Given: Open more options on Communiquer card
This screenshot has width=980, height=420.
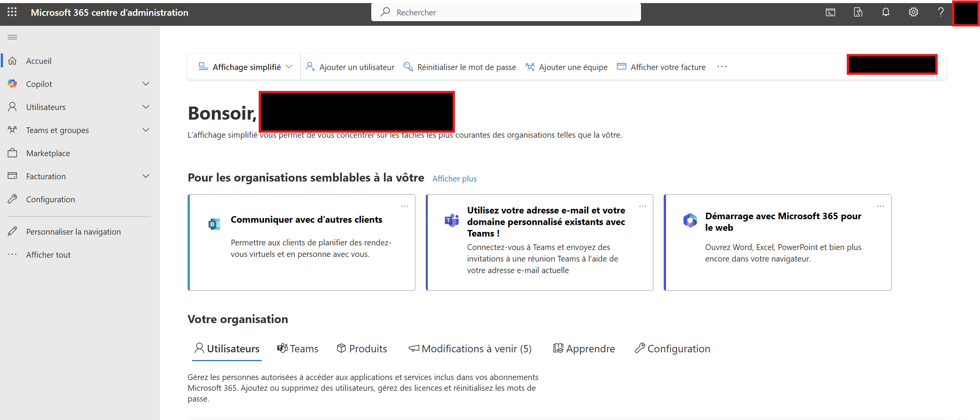Looking at the screenshot, I should click(404, 206).
